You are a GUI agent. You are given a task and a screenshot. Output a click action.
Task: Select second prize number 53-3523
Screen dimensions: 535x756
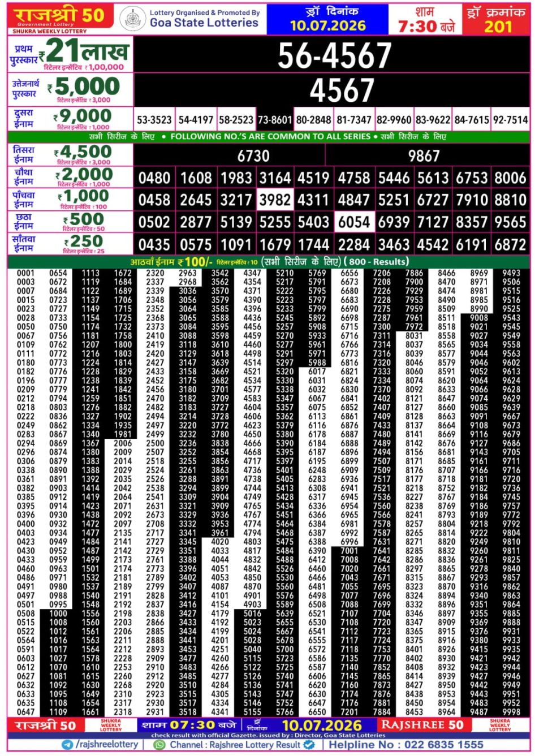154,120
